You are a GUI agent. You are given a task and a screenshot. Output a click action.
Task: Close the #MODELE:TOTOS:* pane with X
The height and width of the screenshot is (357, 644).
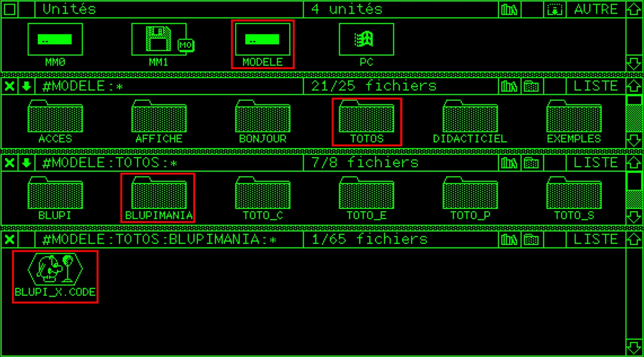click(9, 163)
